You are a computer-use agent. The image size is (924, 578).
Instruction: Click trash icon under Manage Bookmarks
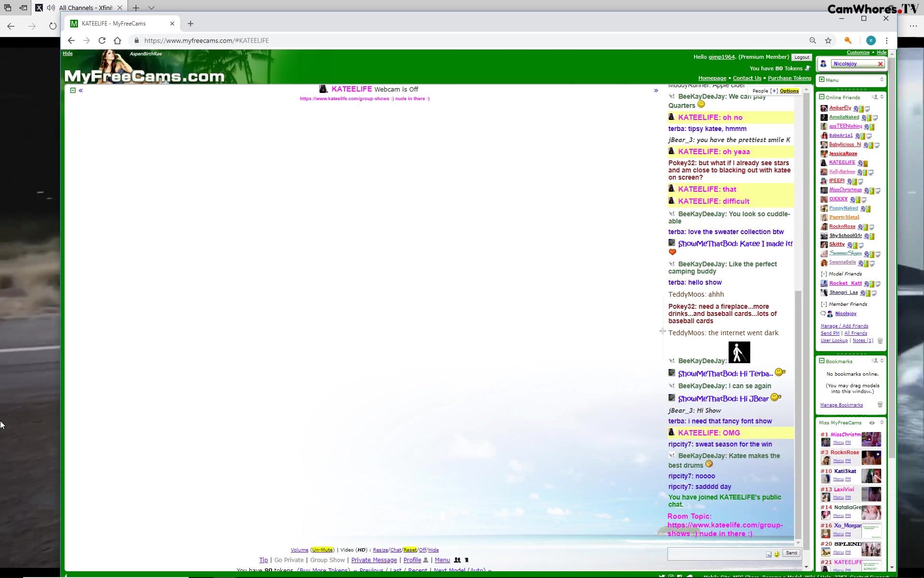(x=880, y=405)
